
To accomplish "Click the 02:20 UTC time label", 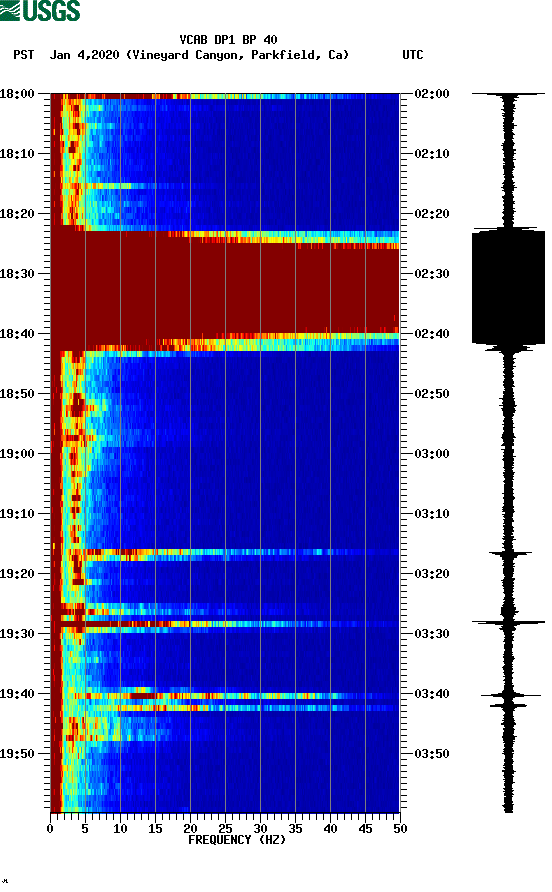I will click(x=432, y=214).
